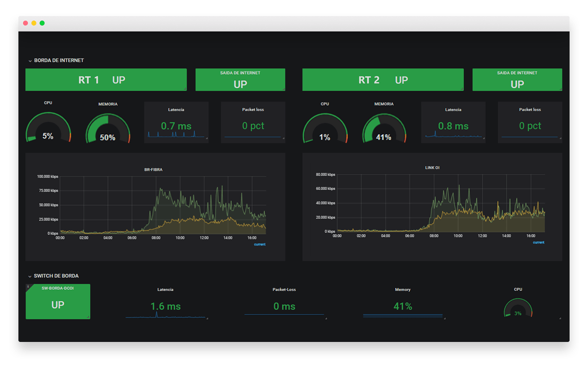Click the RT 2 UP status panel

click(383, 79)
